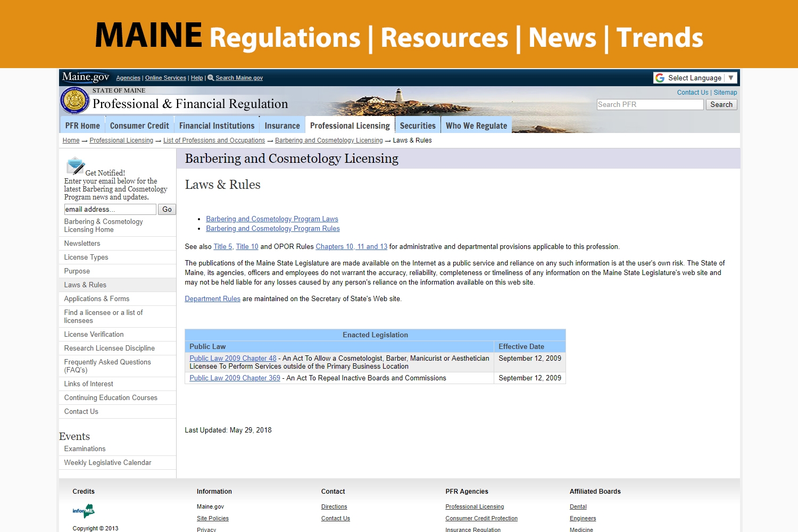Viewport: 798px width, 532px height.
Task: Open the PFR Home tab
Action: 82,126
